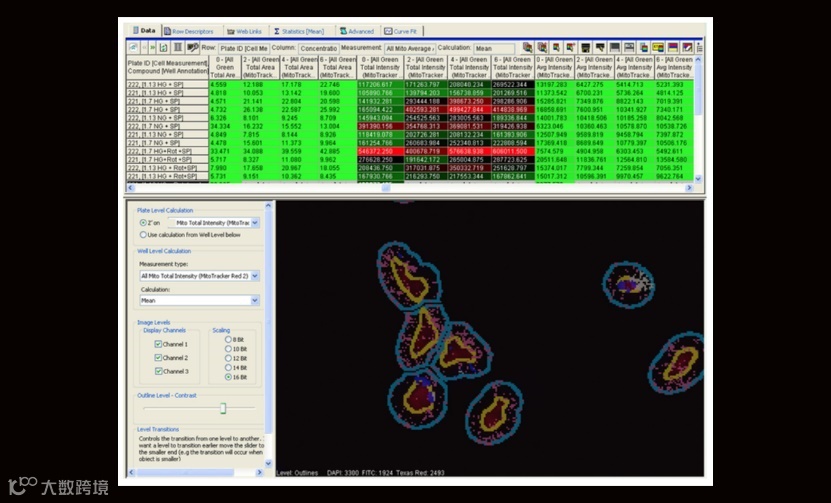Select Use calculation from Well Level below

(143, 235)
